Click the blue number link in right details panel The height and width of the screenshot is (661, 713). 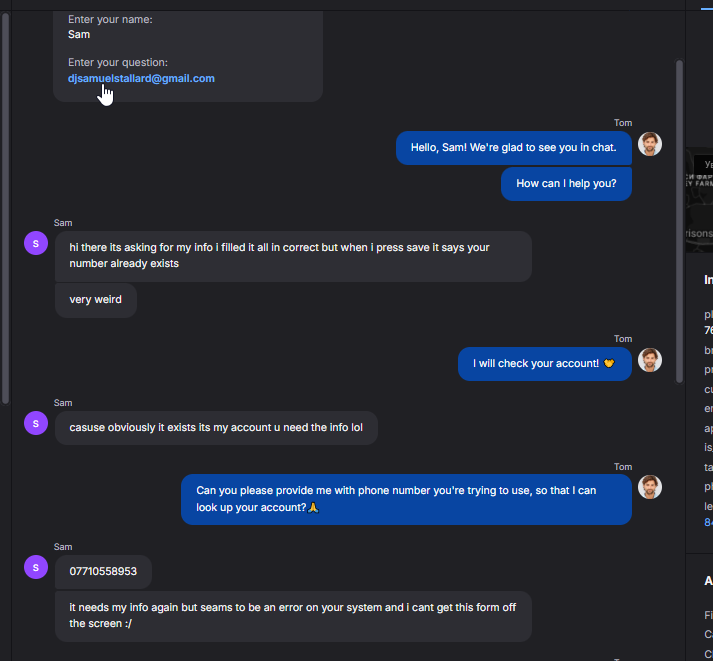pos(708,522)
